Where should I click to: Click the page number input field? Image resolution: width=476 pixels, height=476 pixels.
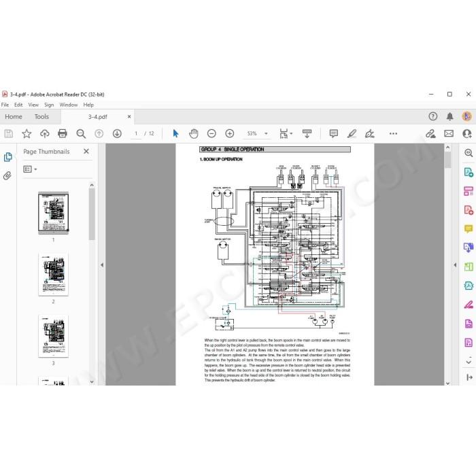(136, 133)
